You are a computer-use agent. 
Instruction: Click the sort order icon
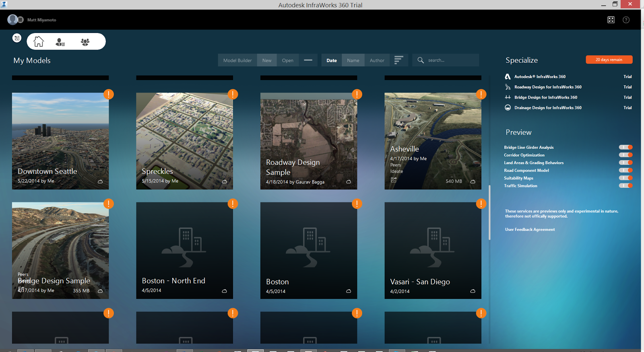pyautogui.click(x=398, y=60)
